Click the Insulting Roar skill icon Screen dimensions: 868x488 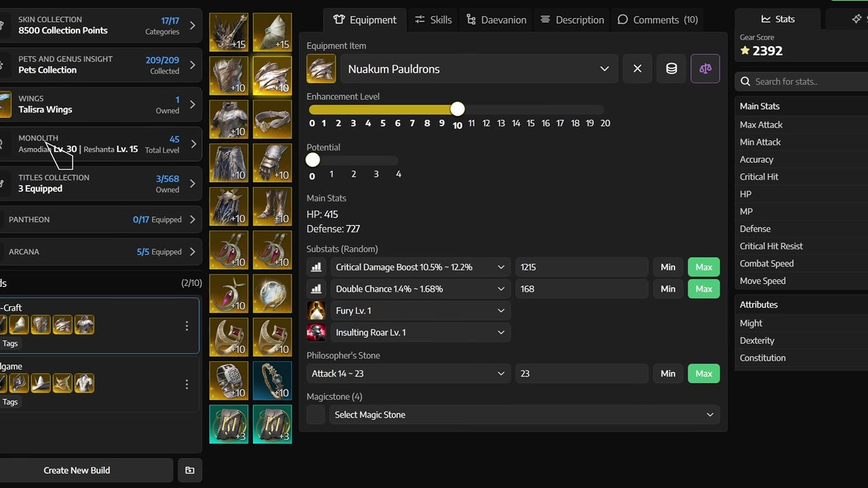click(316, 332)
